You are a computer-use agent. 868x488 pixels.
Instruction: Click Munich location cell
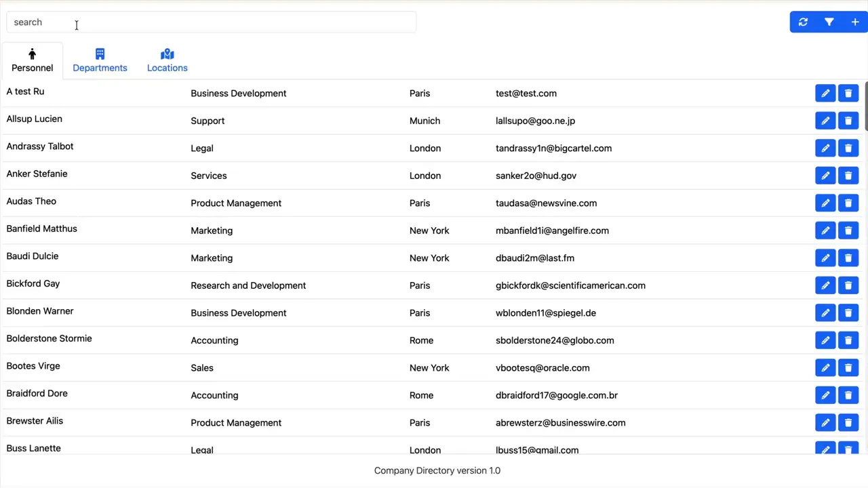click(x=425, y=121)
